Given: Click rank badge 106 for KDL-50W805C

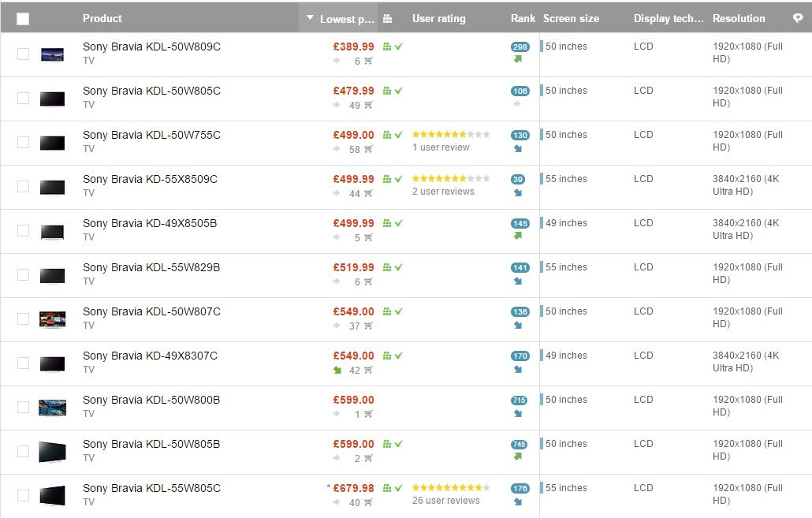Looking at the screenshot, I should 520,91.
